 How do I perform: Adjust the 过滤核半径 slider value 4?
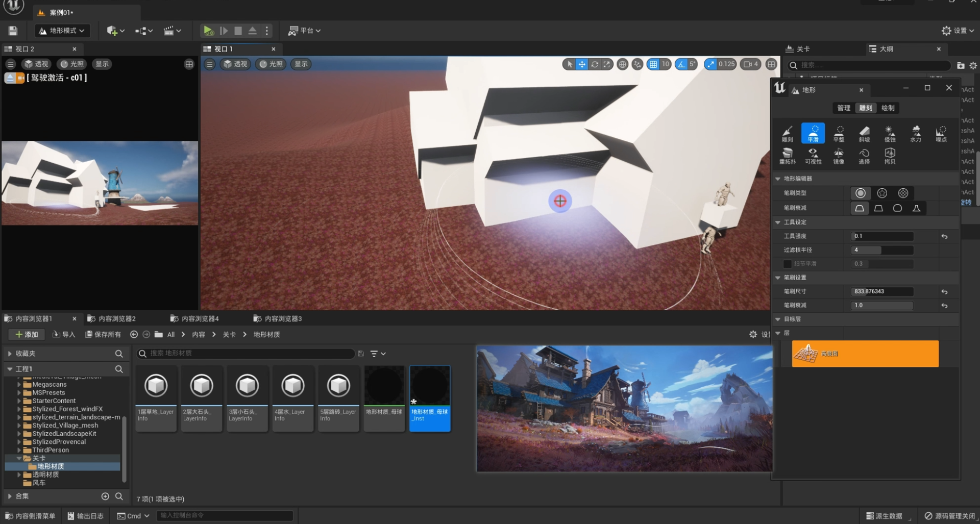(x=882, y=250)
